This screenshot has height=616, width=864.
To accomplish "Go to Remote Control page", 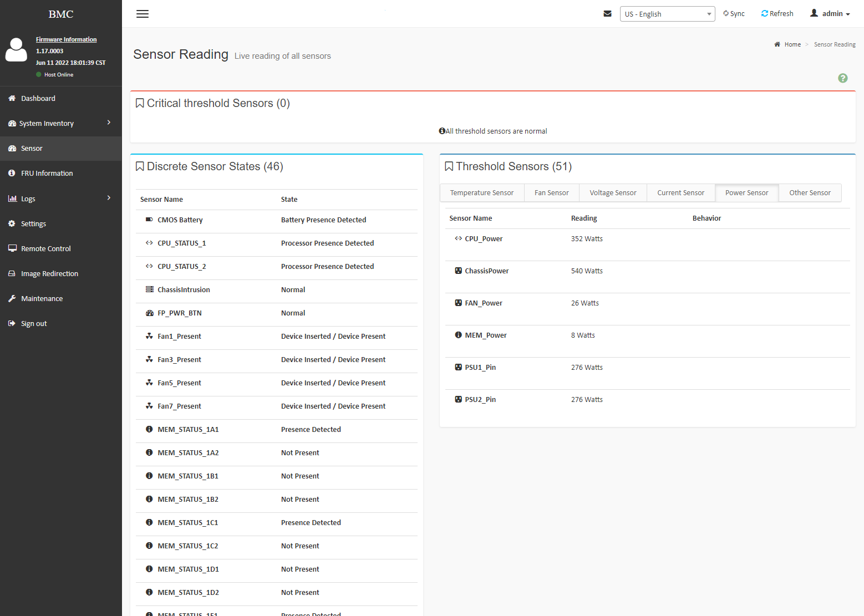I will [46, 248].
